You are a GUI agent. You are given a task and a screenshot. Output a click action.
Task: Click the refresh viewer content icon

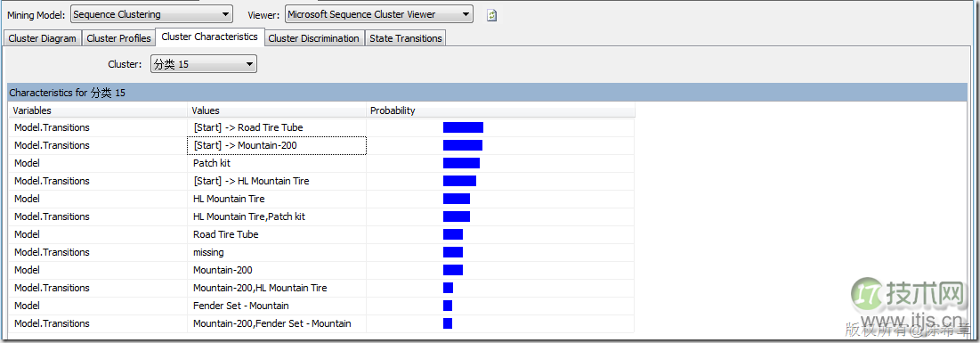tap(492, 15)
